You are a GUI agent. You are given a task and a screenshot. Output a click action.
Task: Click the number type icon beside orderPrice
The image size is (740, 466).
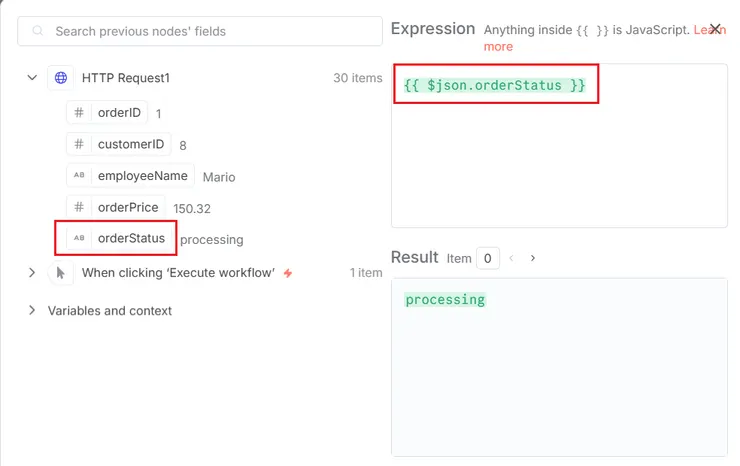(79, 207)
